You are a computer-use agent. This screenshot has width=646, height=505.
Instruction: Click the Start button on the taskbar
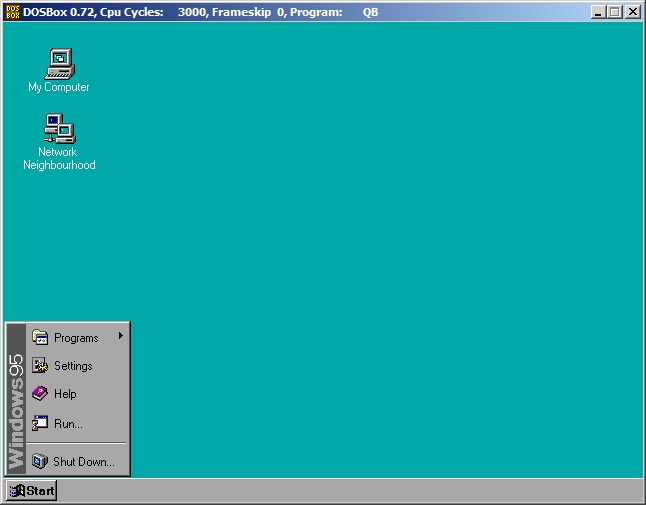click(32, 491)
